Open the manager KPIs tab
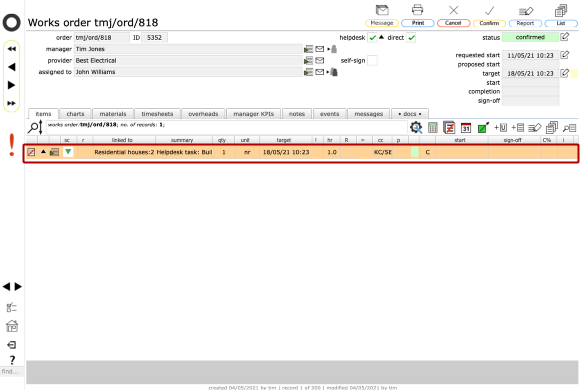The width and height of the screenshot is (580, 390). 253,114
